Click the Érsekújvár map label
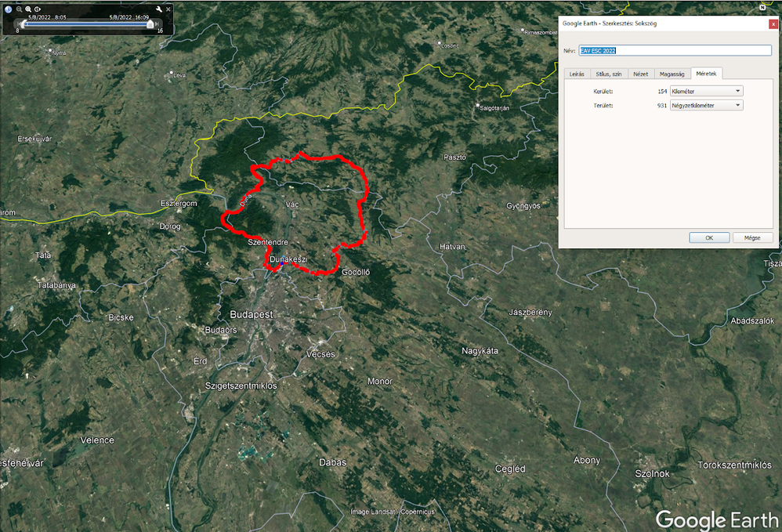The image size is (782, 532). (x=34, y=139)
